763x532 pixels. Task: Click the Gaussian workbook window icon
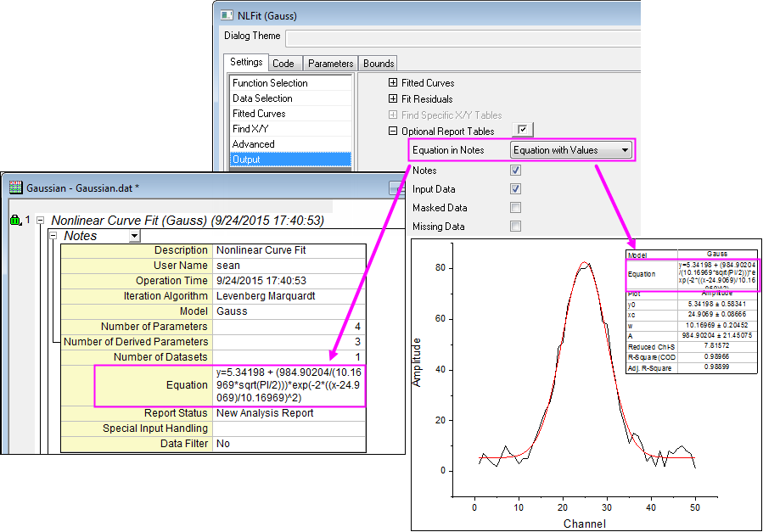pos(15,188)
